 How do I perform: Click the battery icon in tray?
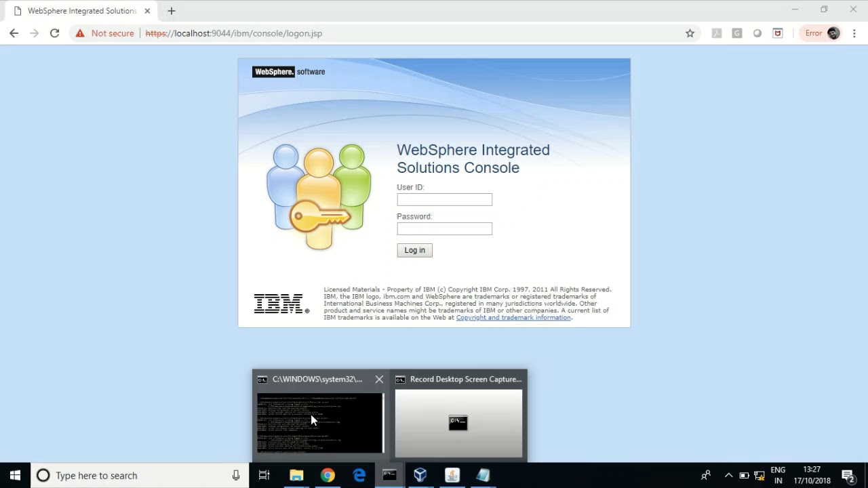coord(744,475)
